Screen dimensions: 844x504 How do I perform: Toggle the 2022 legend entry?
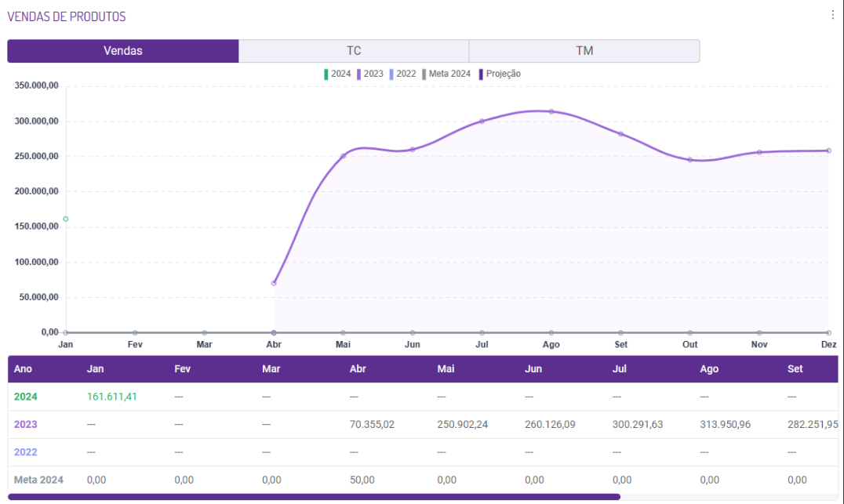pyautogui.click(x=402, y=74)
